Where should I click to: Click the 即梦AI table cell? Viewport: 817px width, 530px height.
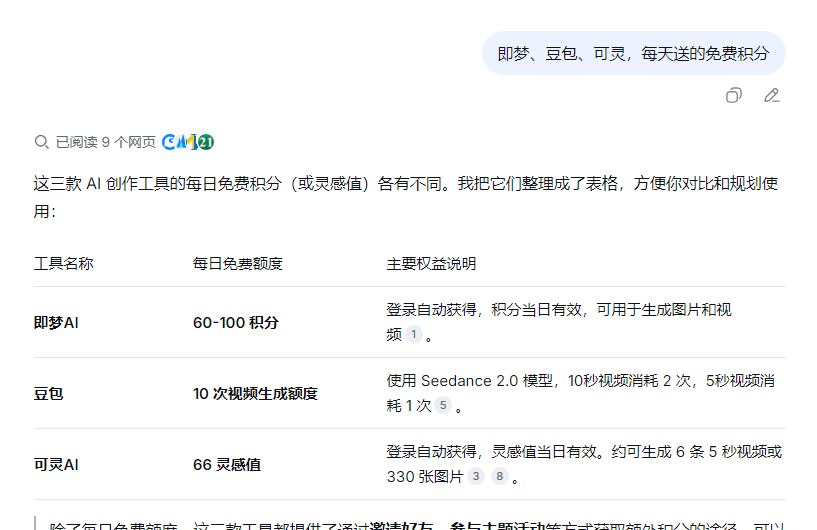pos(56,323)
